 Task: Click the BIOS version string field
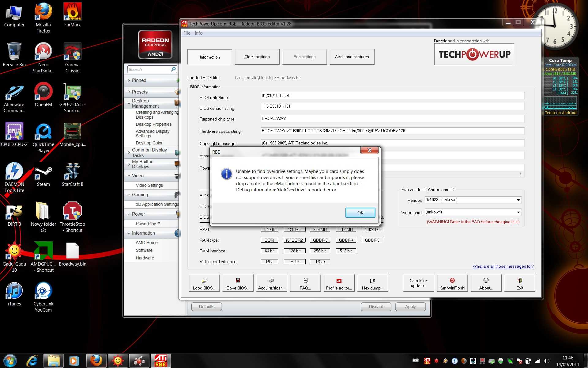click(393, 106)
